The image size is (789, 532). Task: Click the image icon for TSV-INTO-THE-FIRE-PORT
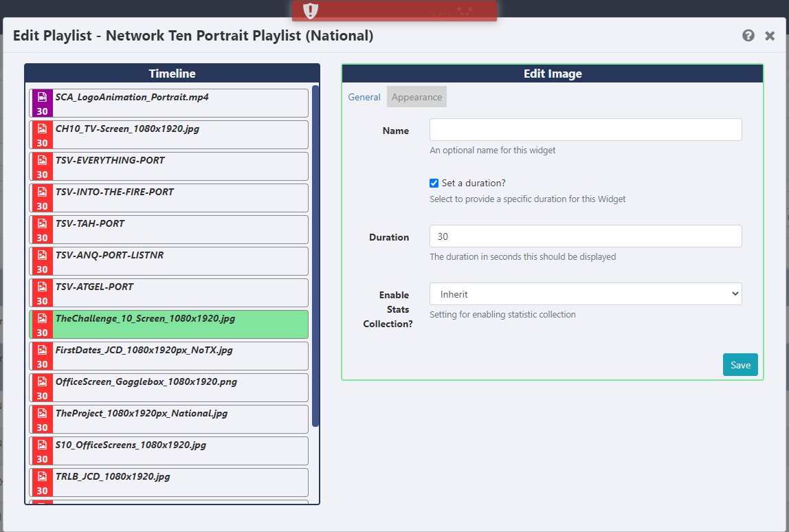43,192
